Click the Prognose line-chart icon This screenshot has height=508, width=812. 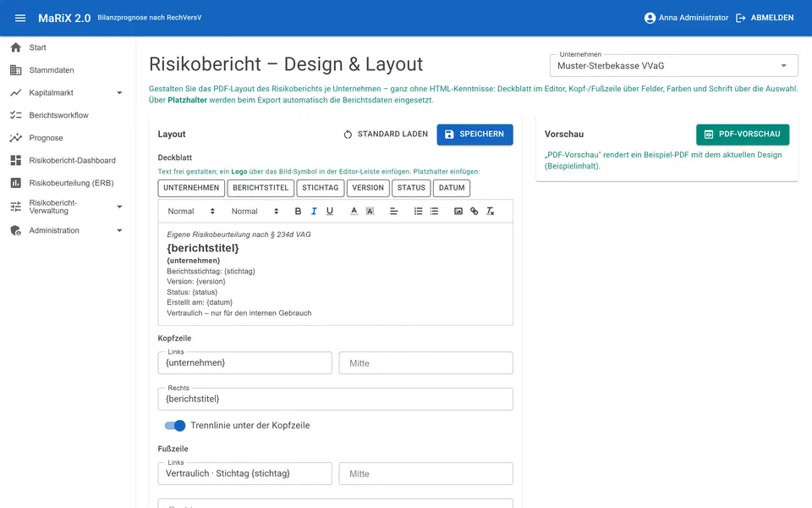[16, 138]
